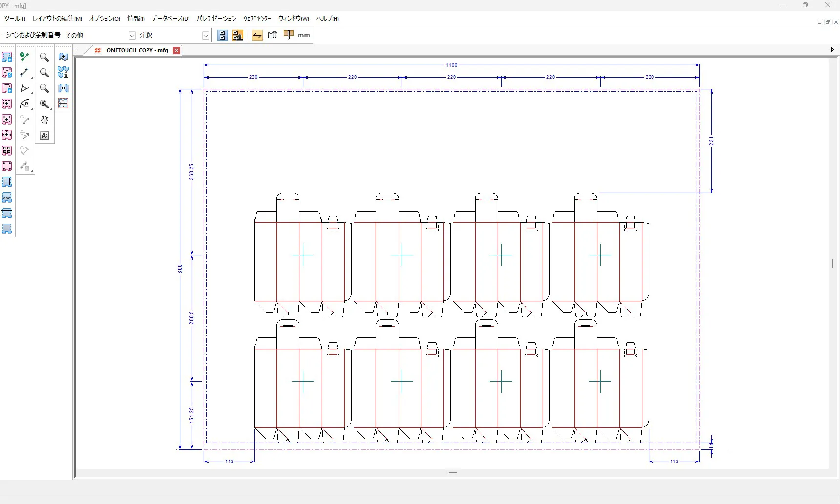Select the angle measurement tool
Screen dimensions: 840x504
tap(25, 88)
